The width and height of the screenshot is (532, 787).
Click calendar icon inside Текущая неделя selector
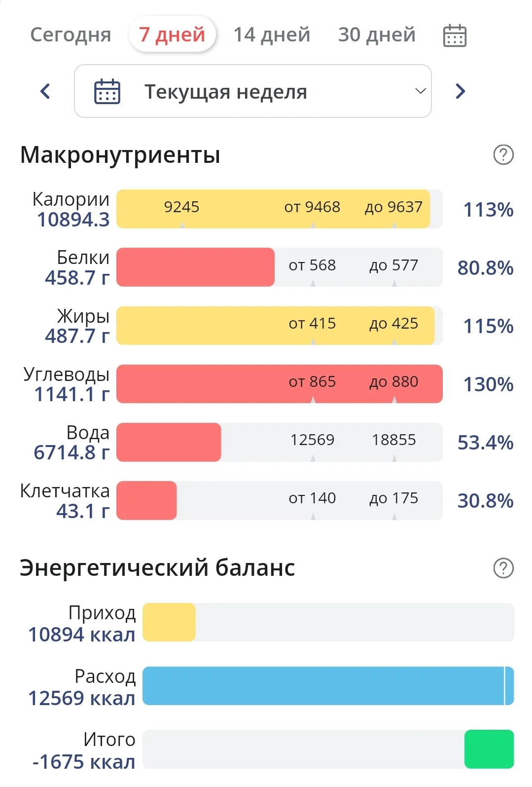tap(107, 92)
